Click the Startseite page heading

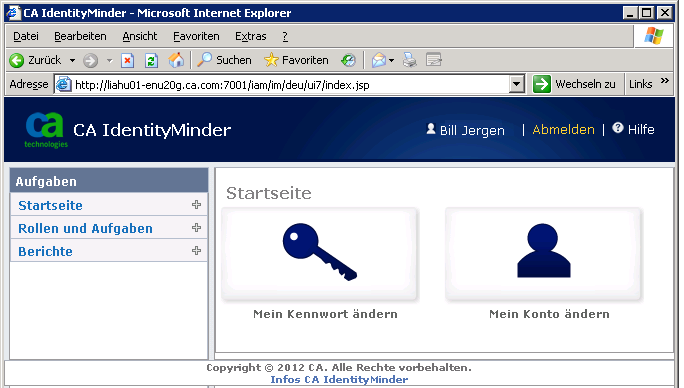[x=269, y=193]
